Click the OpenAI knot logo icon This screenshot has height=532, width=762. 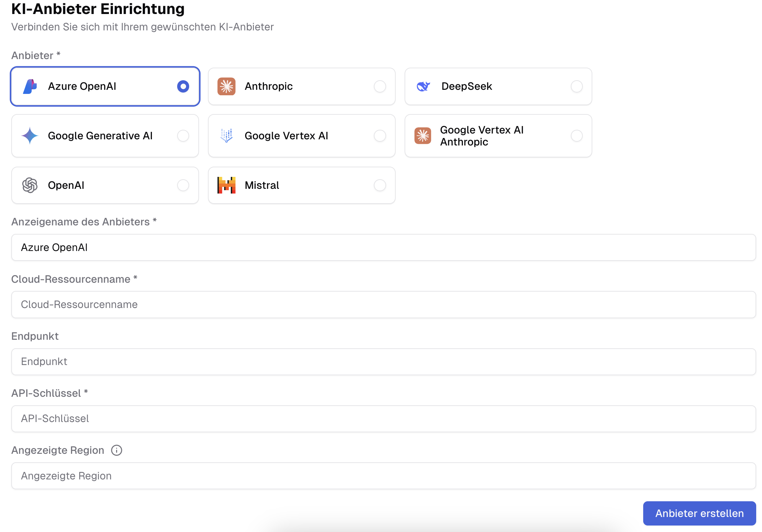(x=30, y=185)
